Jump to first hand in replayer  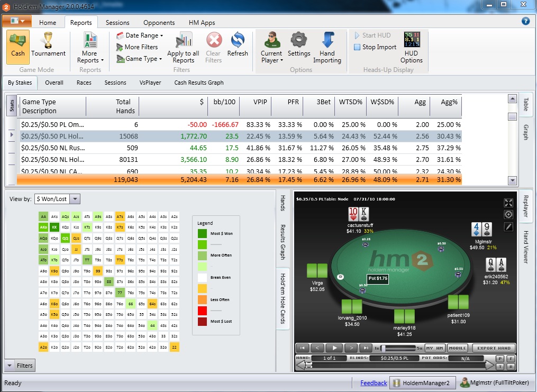(303, 348)
